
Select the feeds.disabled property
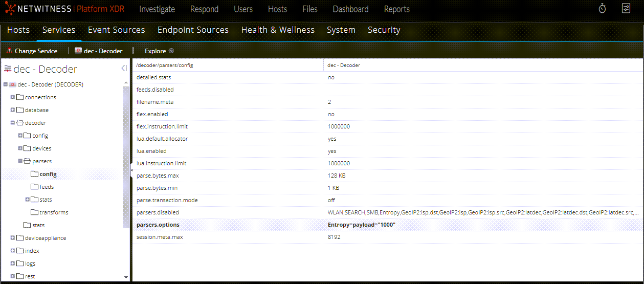155,90
